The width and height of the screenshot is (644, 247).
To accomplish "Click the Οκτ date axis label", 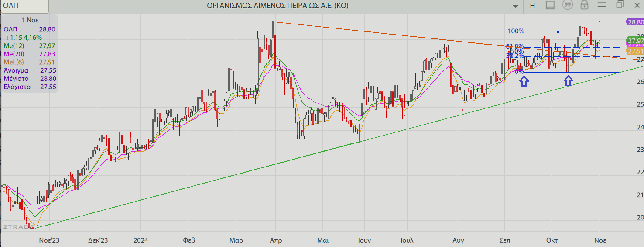I will [552, 240].
